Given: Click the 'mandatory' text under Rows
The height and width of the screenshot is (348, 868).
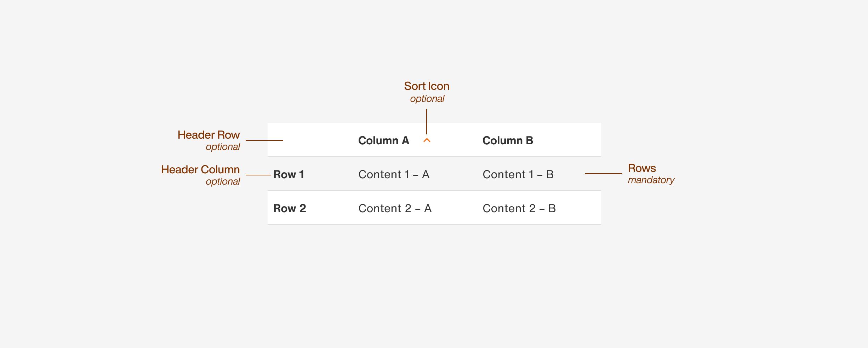Looking at the screenshot, I should coord(651,180).
